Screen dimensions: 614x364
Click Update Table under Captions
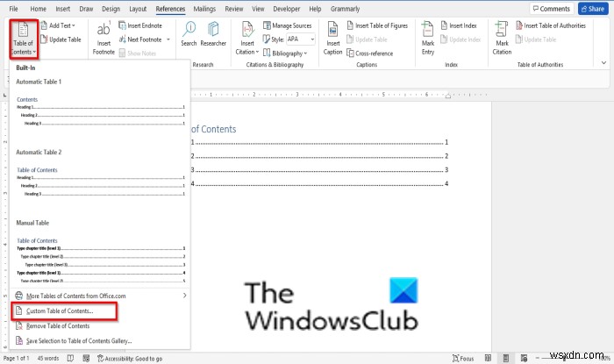[367, 39]
